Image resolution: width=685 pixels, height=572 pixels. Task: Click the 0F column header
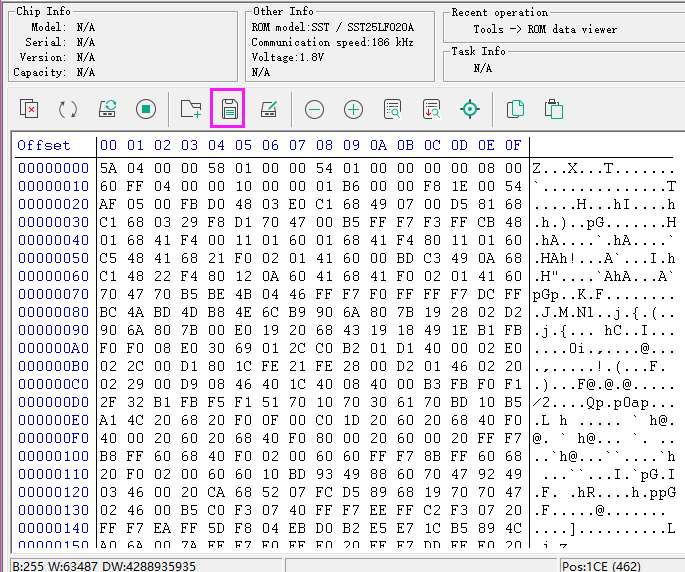[513, 145]
